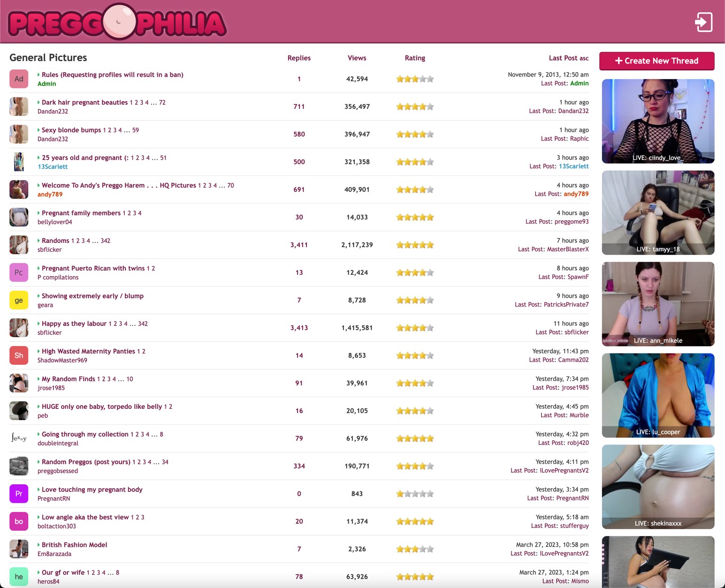Go to page 34 of Random Preggos thread
725x588 pixels.
click(x=165, y=462)
